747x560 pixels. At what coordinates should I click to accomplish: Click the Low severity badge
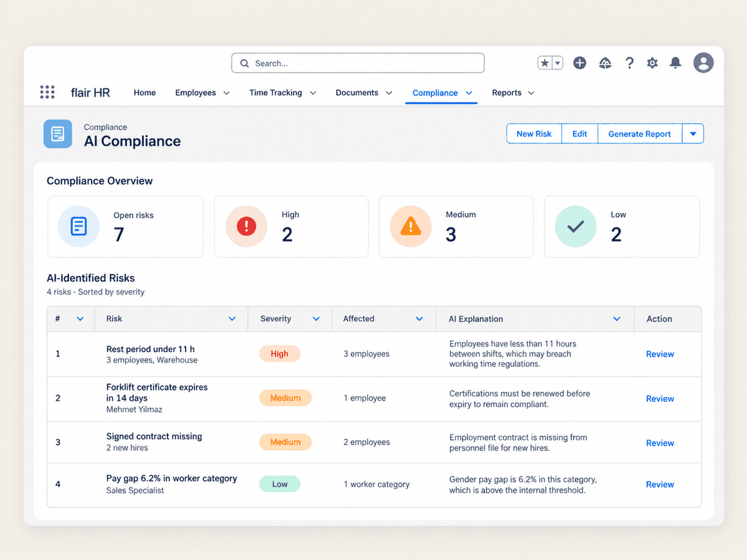point(280,484)
